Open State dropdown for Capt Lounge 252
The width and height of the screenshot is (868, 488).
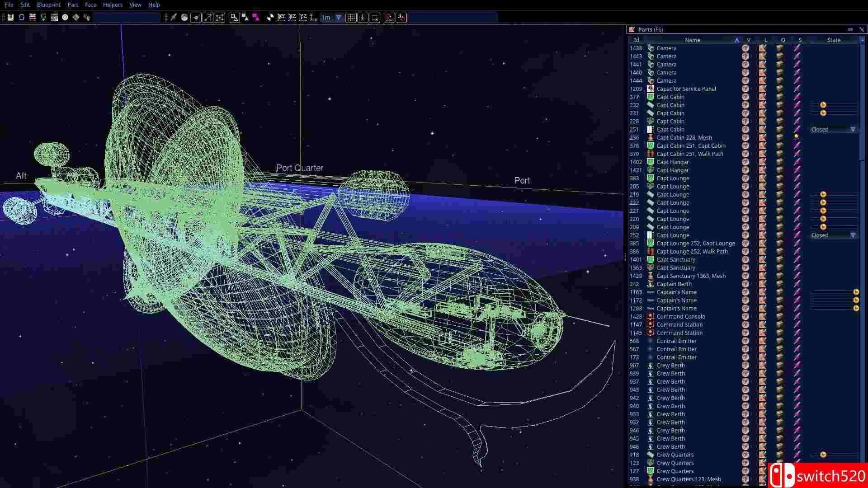click(x=853, y=235)
